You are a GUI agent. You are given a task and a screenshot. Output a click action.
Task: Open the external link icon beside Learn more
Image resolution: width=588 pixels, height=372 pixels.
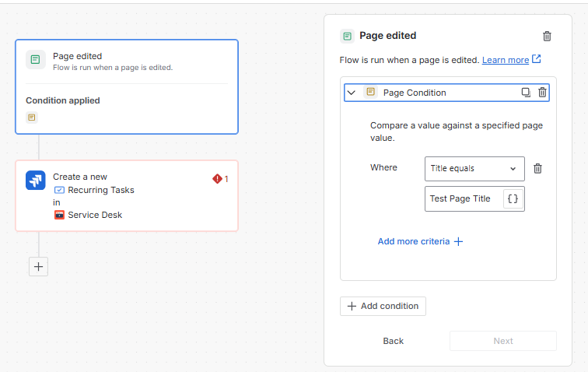537,59
